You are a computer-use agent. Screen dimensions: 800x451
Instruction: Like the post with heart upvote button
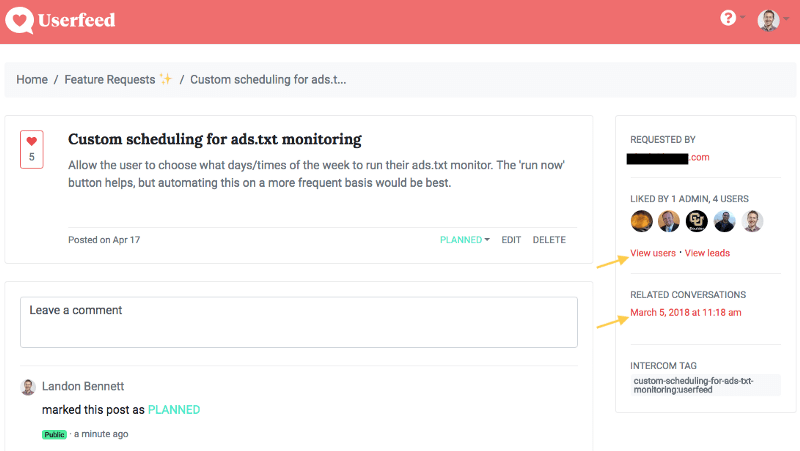point(31,149)
